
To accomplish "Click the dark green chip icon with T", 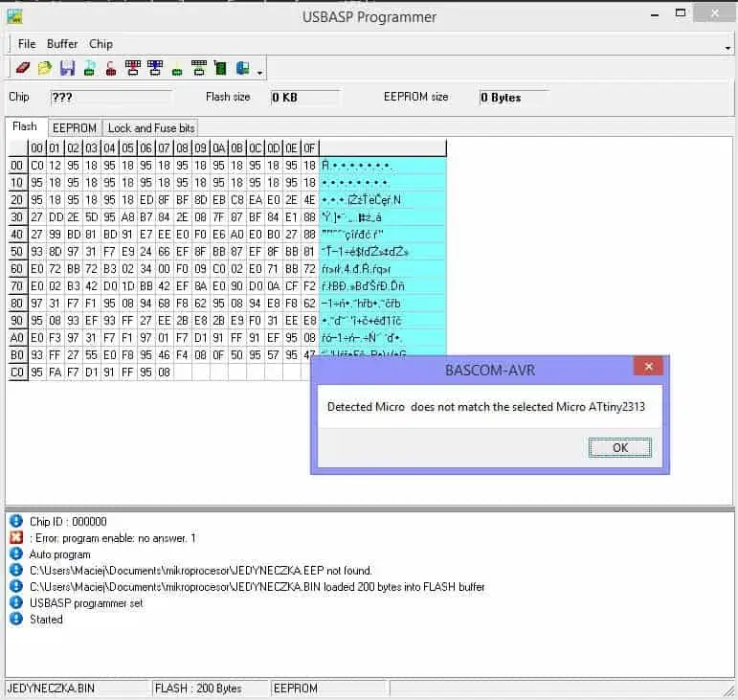I will pos(220,68).
